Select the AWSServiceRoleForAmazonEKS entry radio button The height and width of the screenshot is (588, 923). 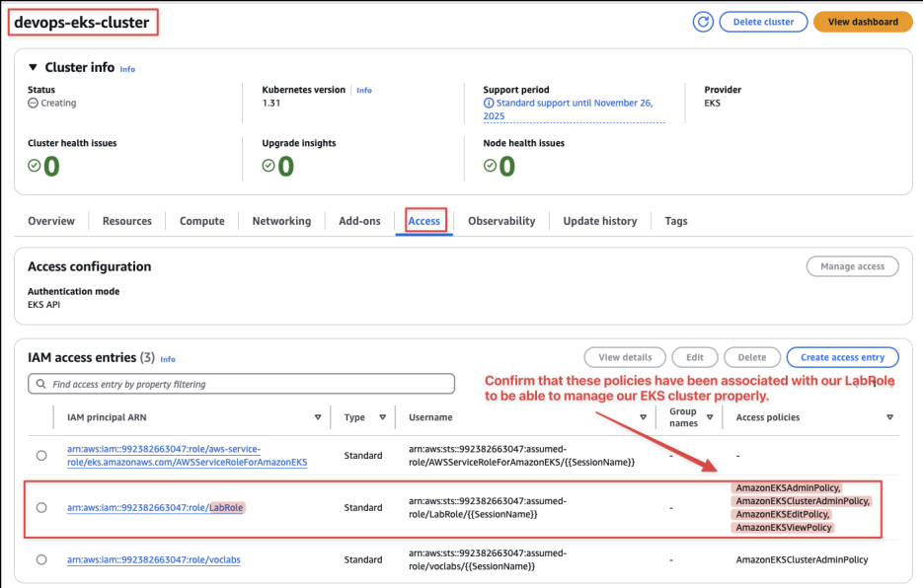click(x=41, y=455)
